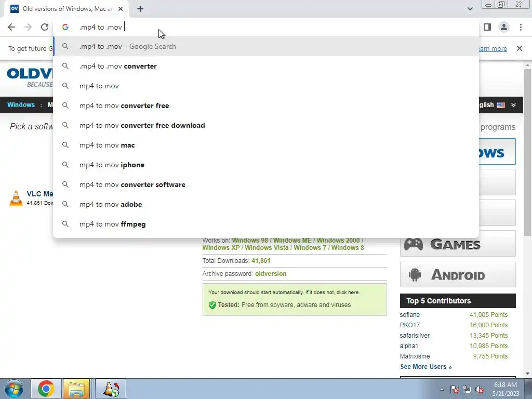Click contributor sofiane

(409, 315)
